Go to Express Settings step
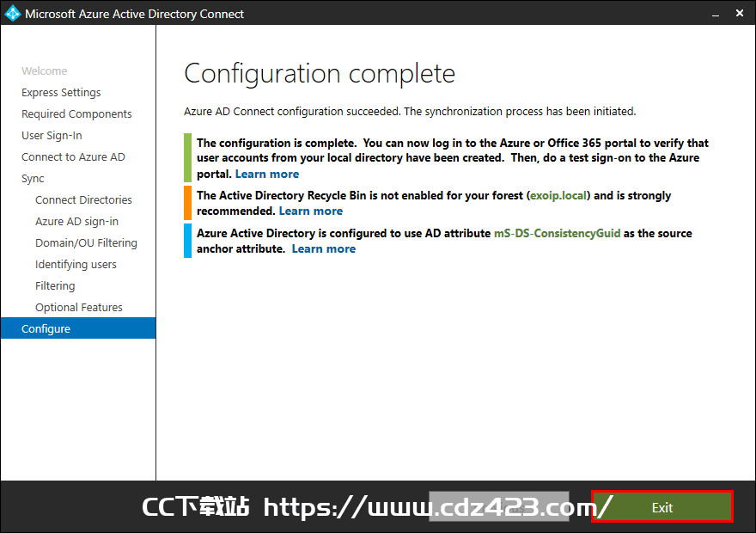Screen dimensions: 756x533 point(61,93)
